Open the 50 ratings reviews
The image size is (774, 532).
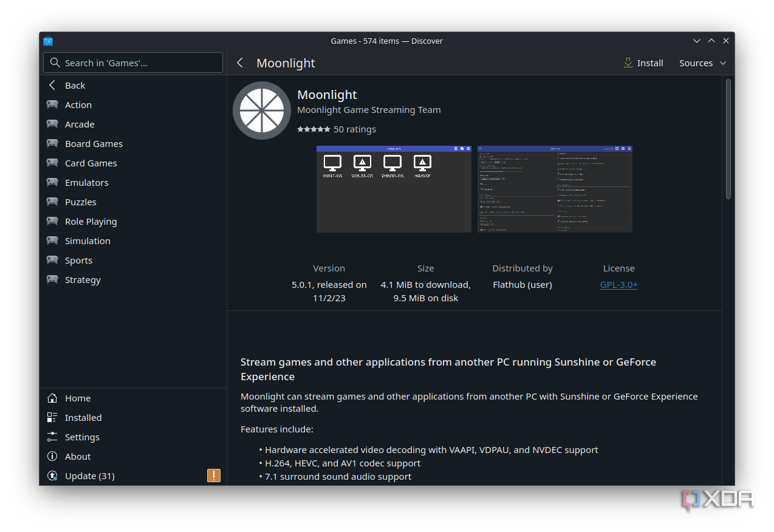click(355, 129)
